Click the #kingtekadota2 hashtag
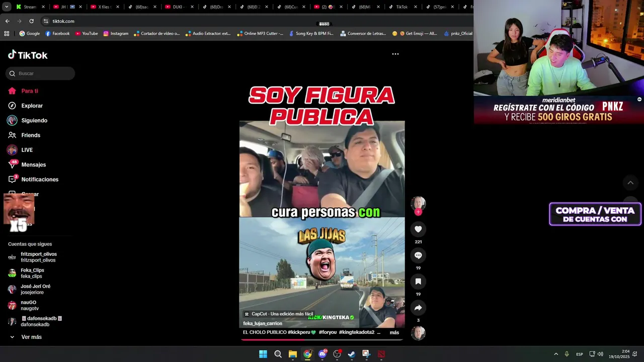 (357, 332)
